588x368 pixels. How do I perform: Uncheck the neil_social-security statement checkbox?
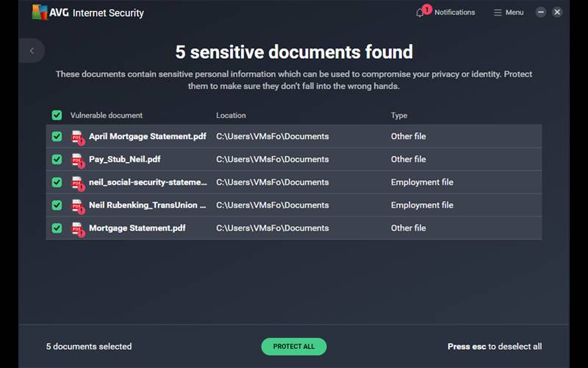click(x=57, y=183)
